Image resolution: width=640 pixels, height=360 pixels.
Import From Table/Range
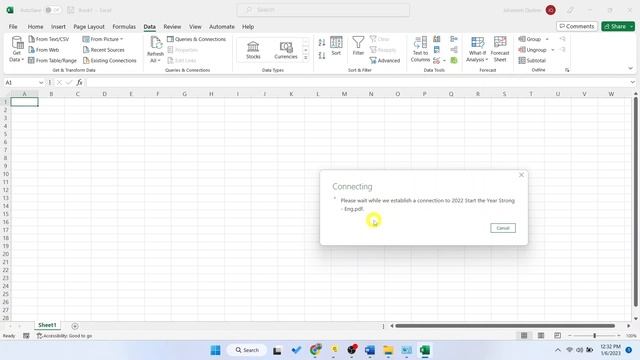[52, 60]
